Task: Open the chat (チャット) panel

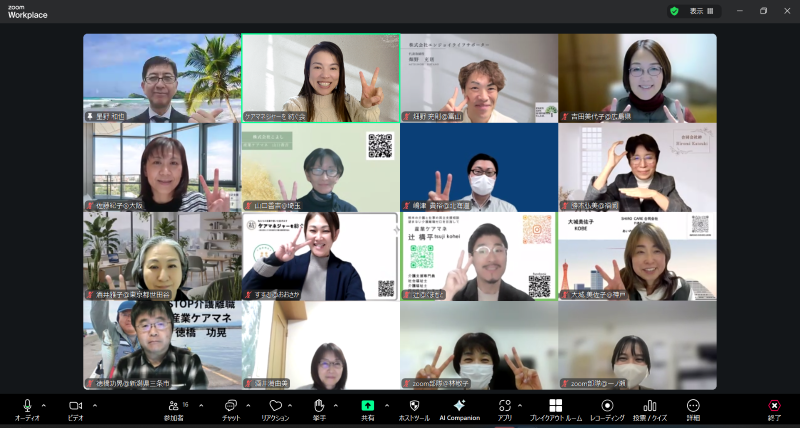Action: [230, 406]
